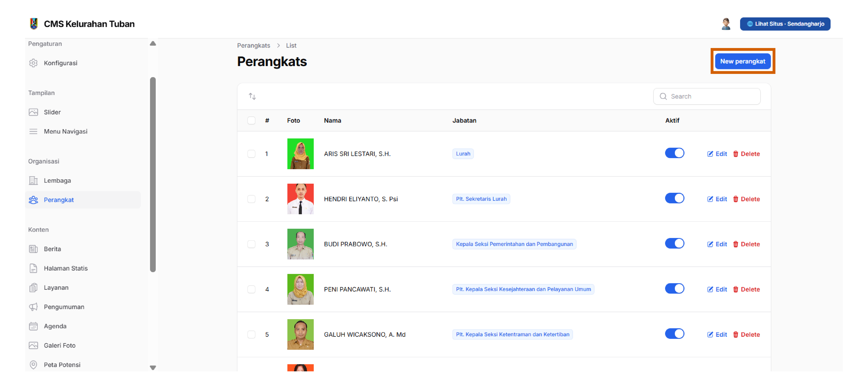Click the Halaman Statis document icon
The height and width of the screenshot is (387, 868).
[33, 268]
